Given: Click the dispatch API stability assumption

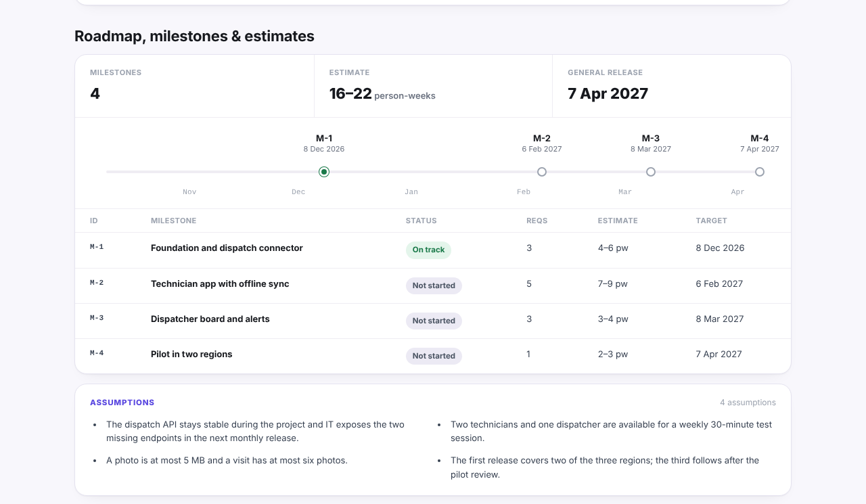Looking at the screenshot, I should (255, 432).
